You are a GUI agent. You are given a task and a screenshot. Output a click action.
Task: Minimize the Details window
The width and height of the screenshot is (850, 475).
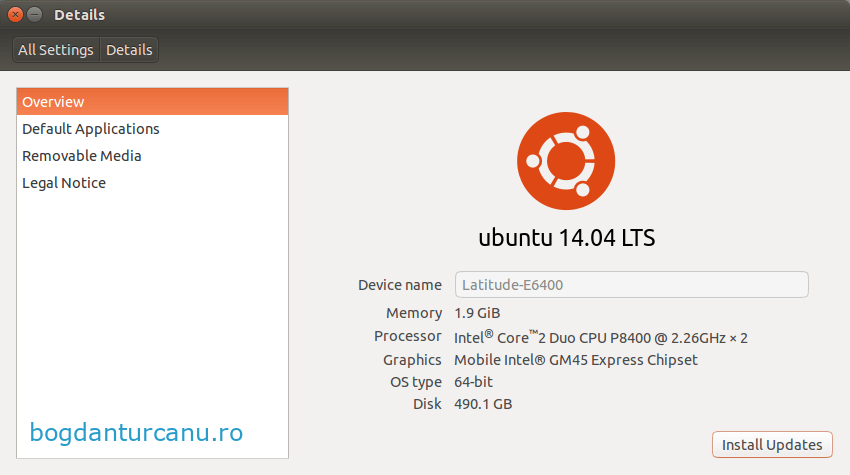tap(35, 15)
